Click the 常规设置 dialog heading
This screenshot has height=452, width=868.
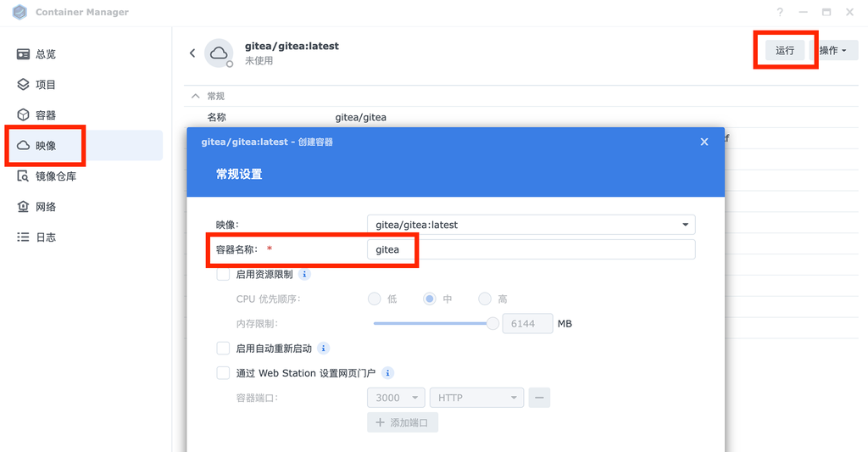click(x=239, y=174)
